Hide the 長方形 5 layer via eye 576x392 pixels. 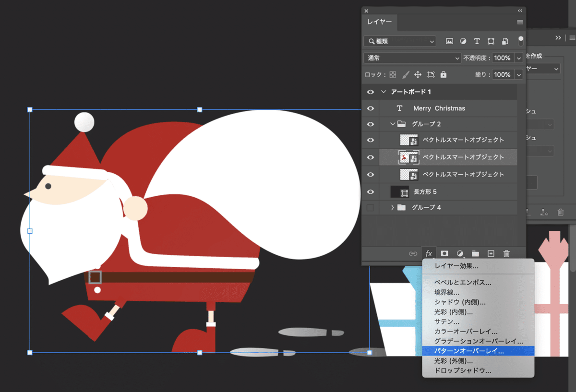click(x=370, y=191)
